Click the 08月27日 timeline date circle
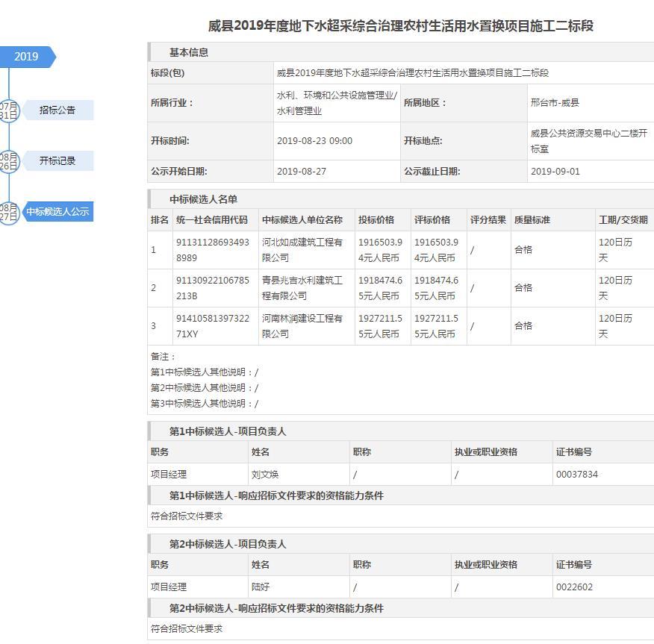 [8, 212]
